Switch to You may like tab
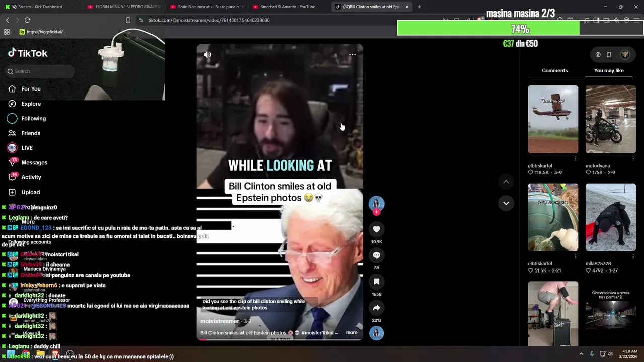Viewport: 644px width, 362px height. pos(609,70)
